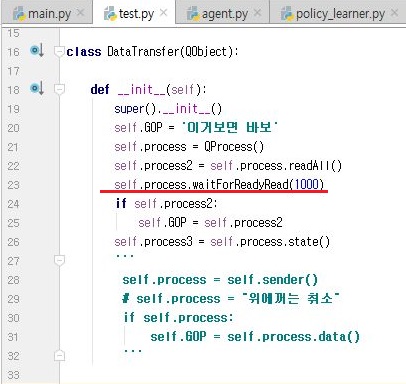The image size is (406, 384).
Task: Click the string '이거보면 바보'
Action: pyautogui.click(x=230, y=128)
